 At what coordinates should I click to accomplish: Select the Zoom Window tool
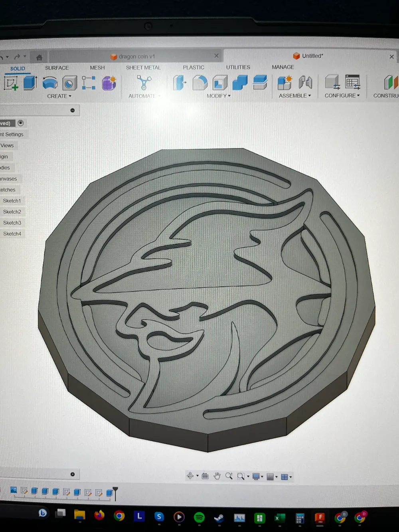(x=241, y=476)
